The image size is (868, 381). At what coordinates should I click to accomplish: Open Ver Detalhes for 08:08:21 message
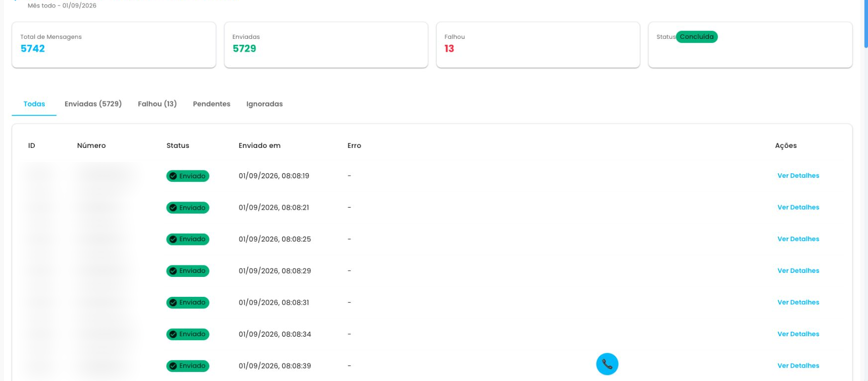pos(798,207)
